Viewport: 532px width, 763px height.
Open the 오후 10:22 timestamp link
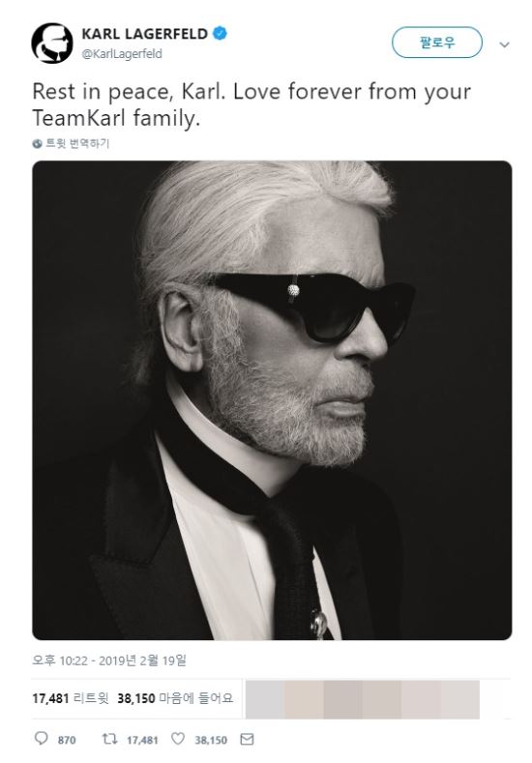tap(109, 660)
